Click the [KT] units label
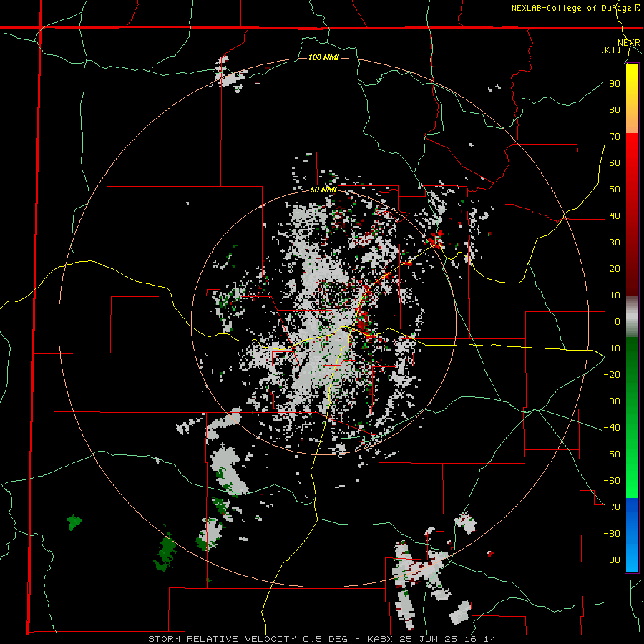The image size is (644, 644). point(610,49)
